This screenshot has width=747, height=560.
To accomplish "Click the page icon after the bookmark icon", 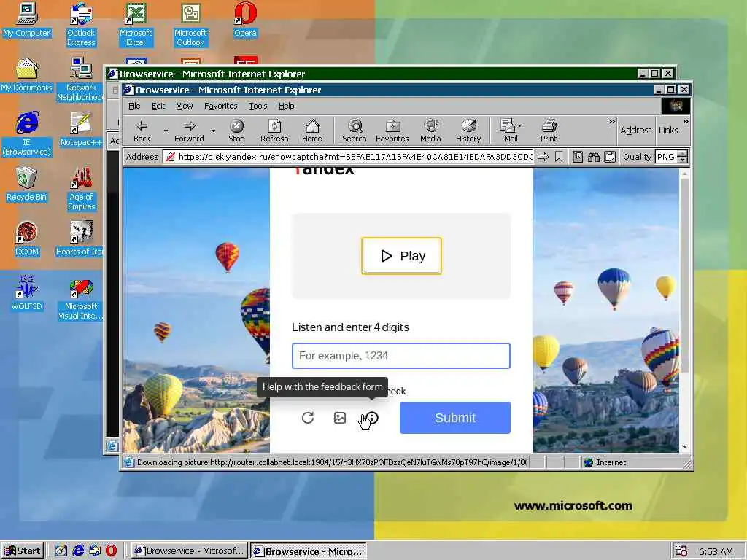I will [x=578, y=157].
